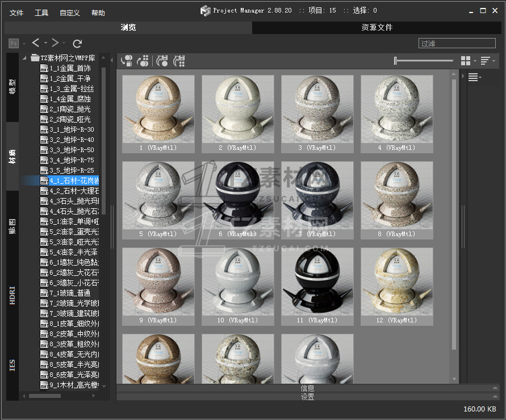Click the Photoshop 'Ps' icon
The width and height of the screenshot is (506, 420).
click(x=14, y=43)
